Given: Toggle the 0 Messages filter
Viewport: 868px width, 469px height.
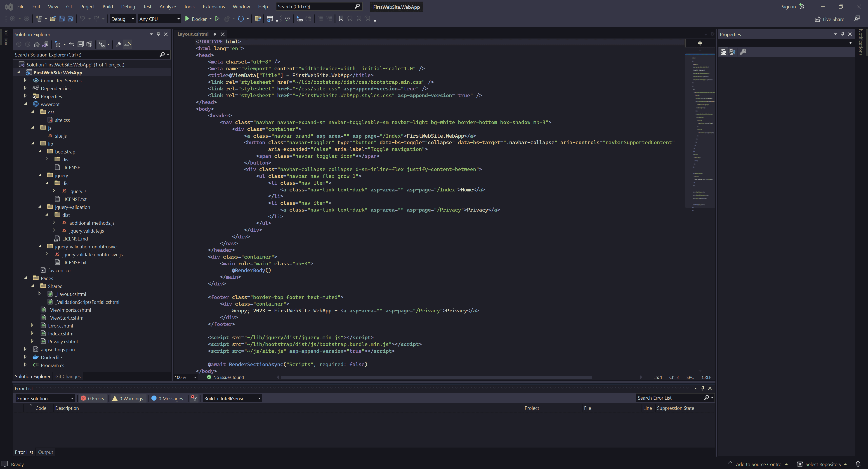Looking at the screenshot, I should (167, 398).
